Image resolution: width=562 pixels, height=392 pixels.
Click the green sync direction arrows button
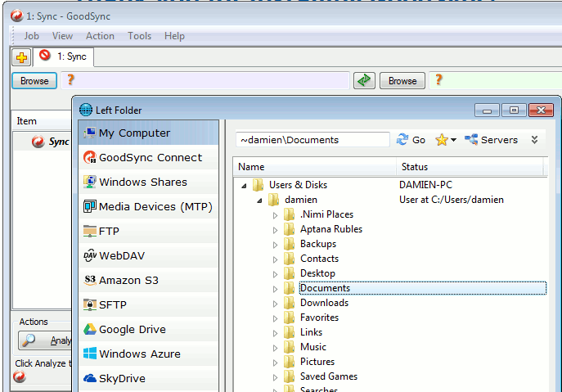click(x=364, y=80)
